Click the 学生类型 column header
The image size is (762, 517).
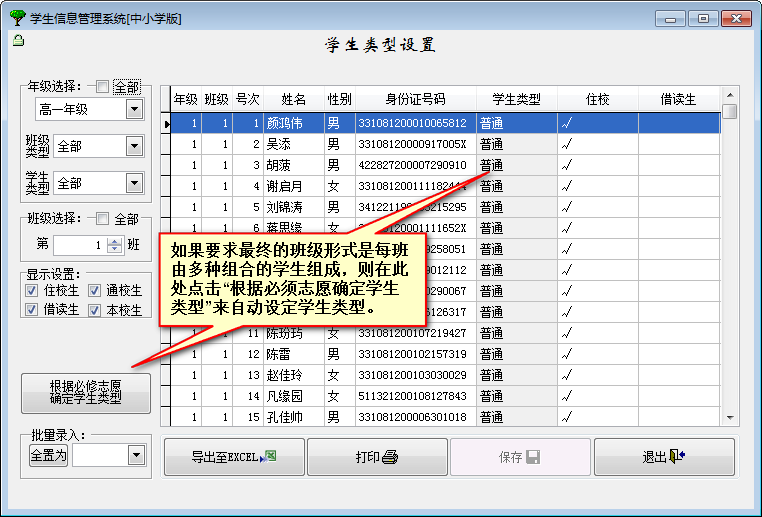point(516,99)
